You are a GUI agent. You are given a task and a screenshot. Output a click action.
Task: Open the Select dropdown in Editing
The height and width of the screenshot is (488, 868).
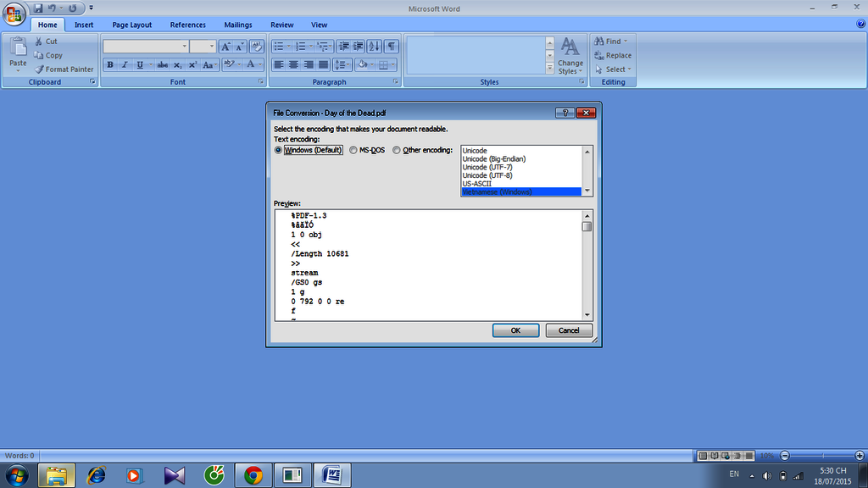point(614,69)
